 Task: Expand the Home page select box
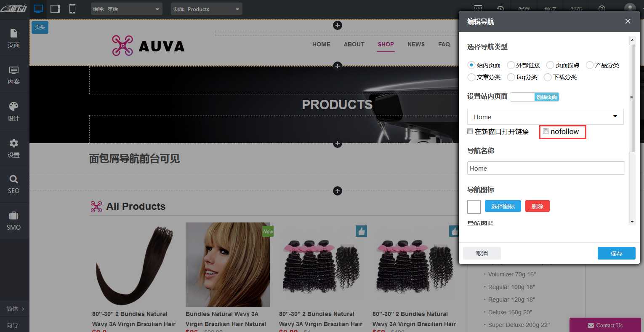pos(545,117)
